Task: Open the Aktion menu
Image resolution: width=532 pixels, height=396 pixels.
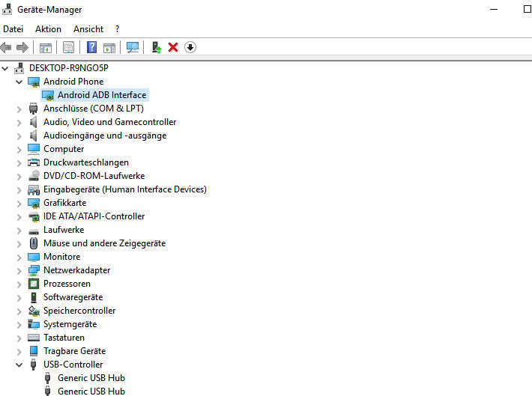Action: (x=48, y=29)
